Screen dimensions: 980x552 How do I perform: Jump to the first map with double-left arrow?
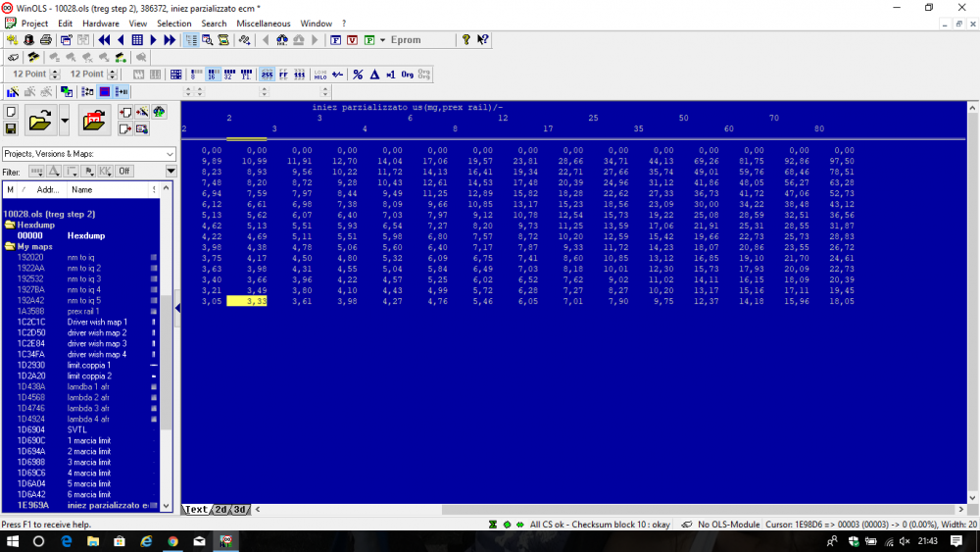click(104, 40)
